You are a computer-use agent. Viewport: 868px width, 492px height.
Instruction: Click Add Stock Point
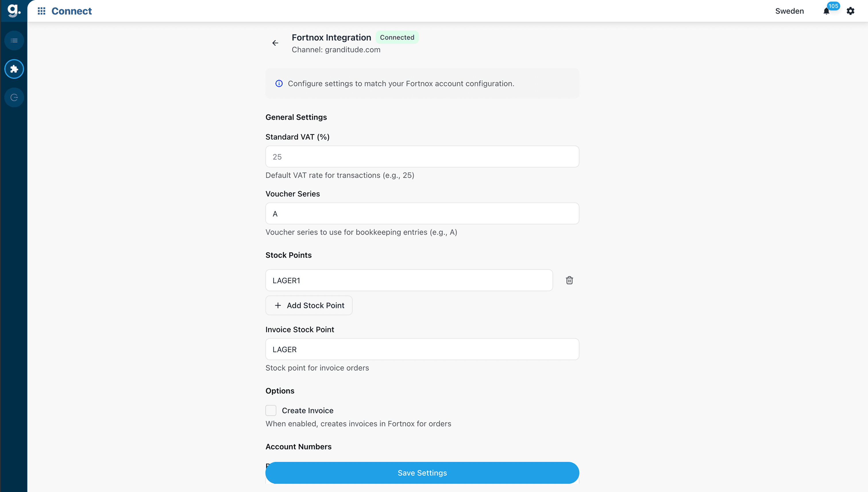(308, 305)
